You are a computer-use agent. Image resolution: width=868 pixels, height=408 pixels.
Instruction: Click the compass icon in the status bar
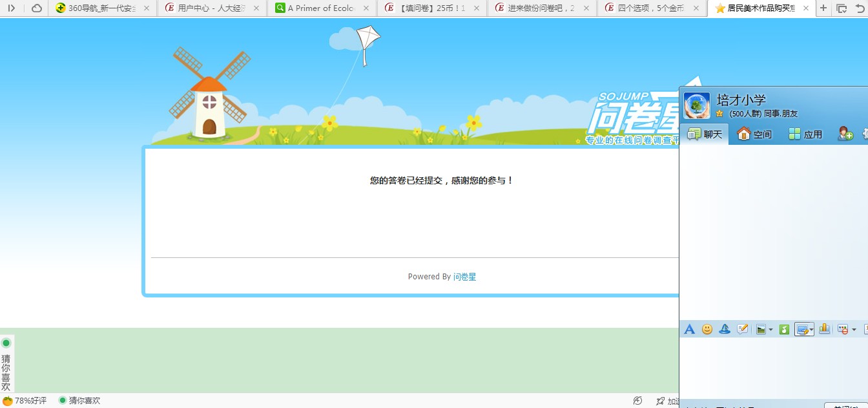coord(638,401)
